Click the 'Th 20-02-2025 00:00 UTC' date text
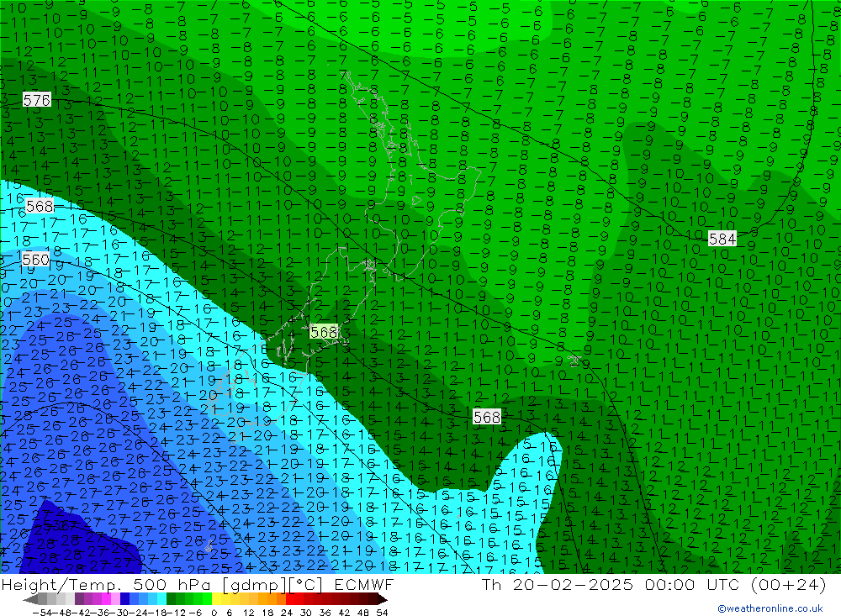Screen dimensions: 841x616 pos(612,584)
